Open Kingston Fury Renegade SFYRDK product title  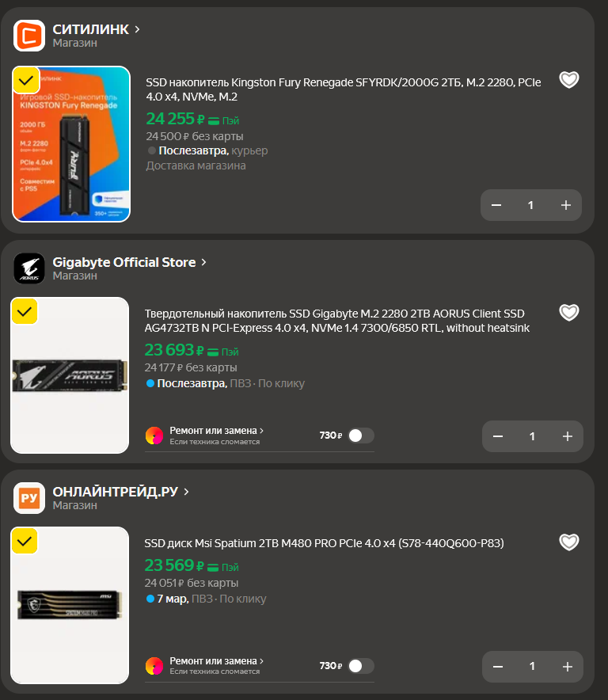pos(344,89)
